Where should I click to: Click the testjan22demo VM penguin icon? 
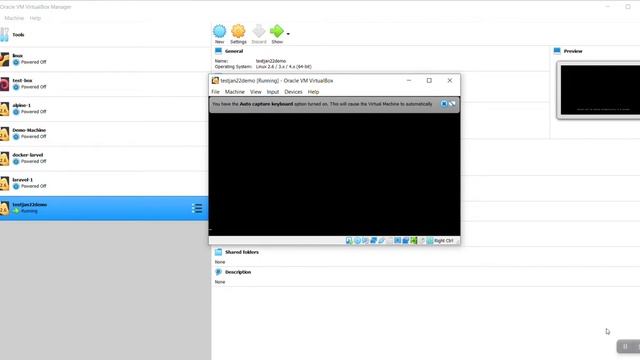tap(4, 209)
